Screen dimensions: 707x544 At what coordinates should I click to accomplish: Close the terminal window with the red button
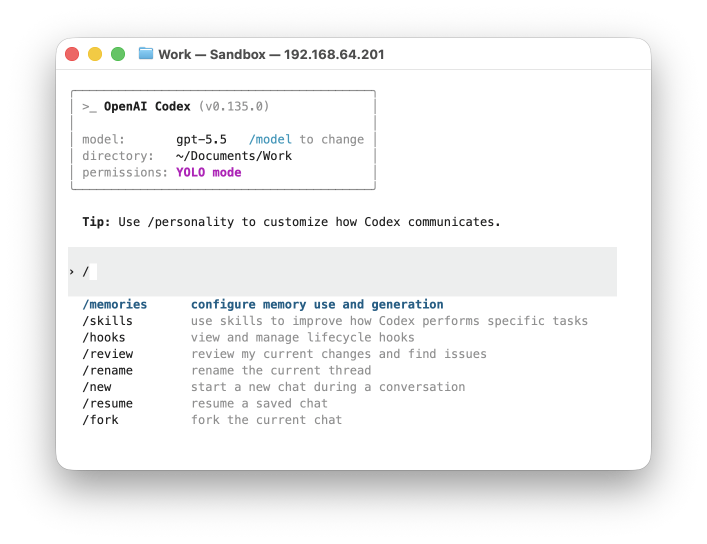(72, 54)
